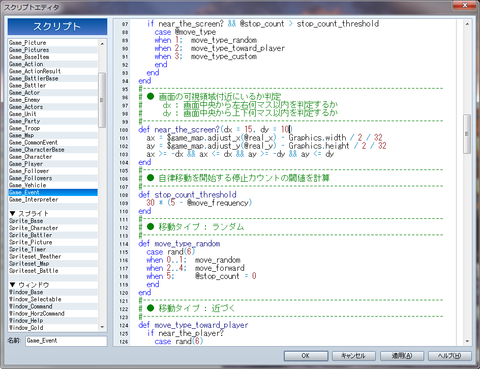The height and width of the screenshot is (369, 480).
Task: Select Game_Map script
Action: click(x=53, y=135)
